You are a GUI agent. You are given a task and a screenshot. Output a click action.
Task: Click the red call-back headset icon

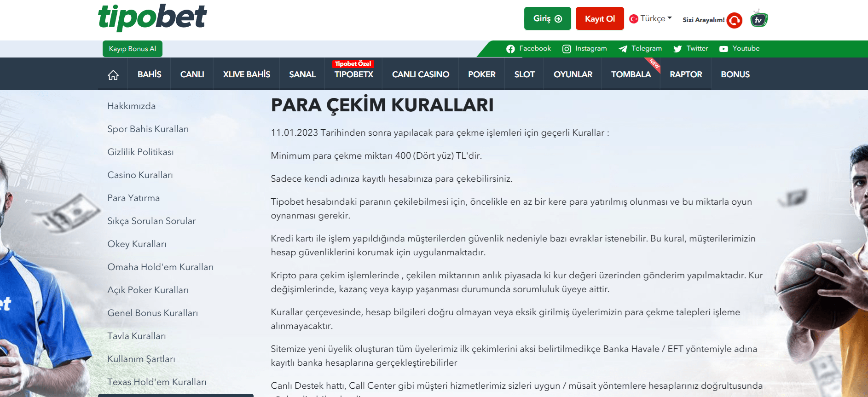point(735,20)
